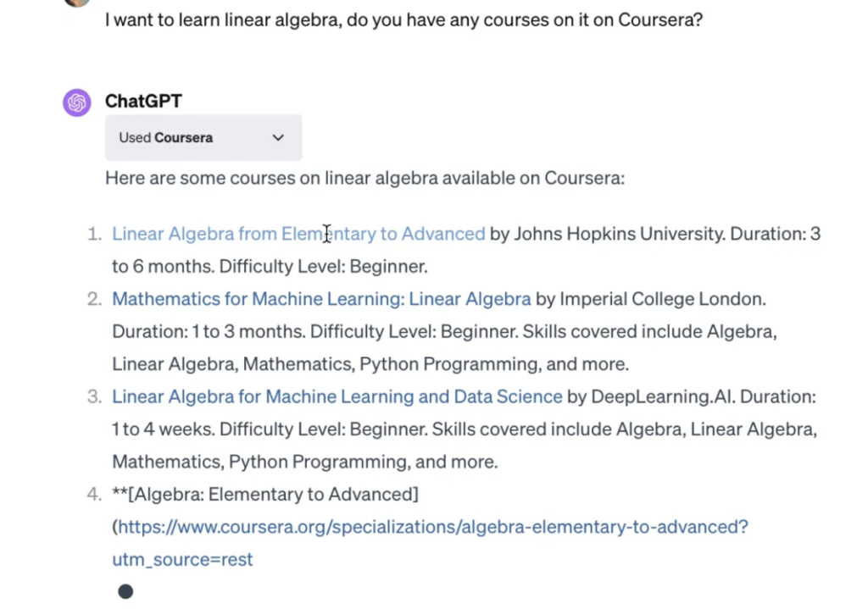This screenshot has height=609, width=868.
Task: Click list number 1 marker
Action: 95,234
